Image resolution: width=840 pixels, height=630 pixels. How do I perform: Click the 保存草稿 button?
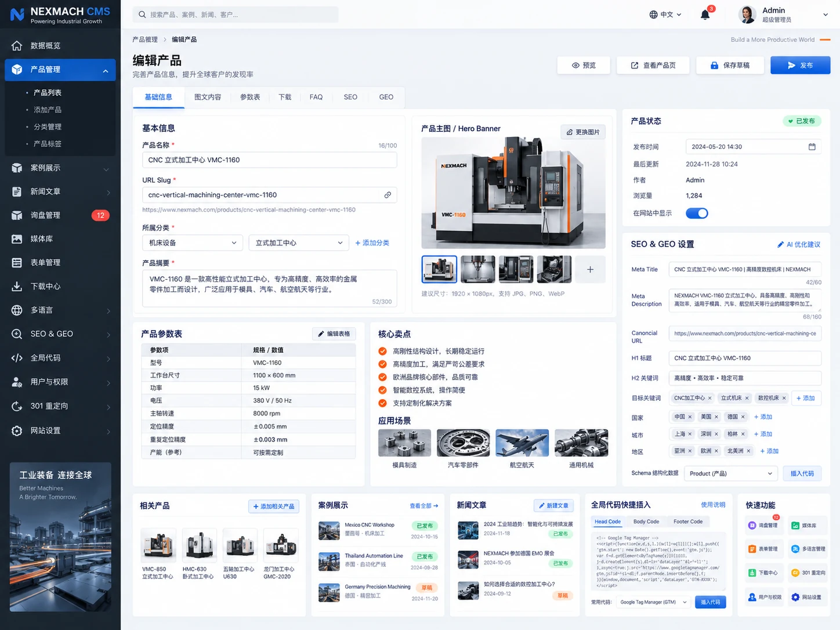tap(730, 65)
